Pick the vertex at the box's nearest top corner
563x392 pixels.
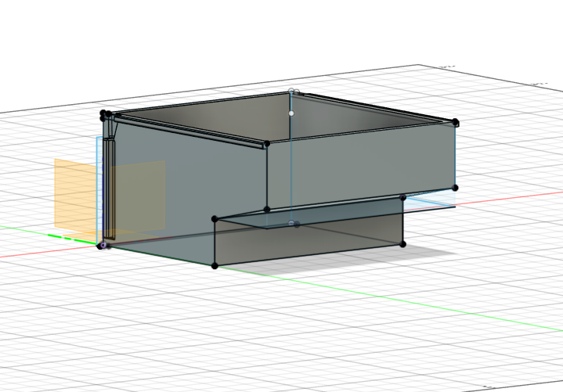click(x=267, y=144)
